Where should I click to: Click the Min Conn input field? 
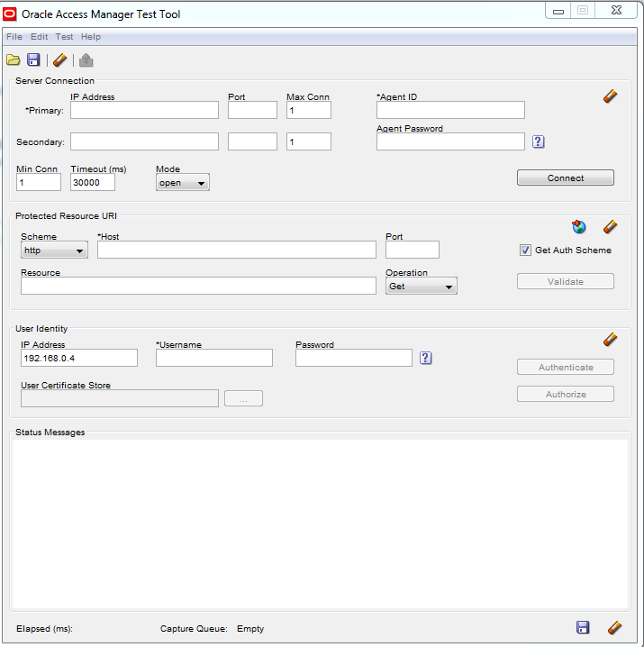(x=39, y=182)
